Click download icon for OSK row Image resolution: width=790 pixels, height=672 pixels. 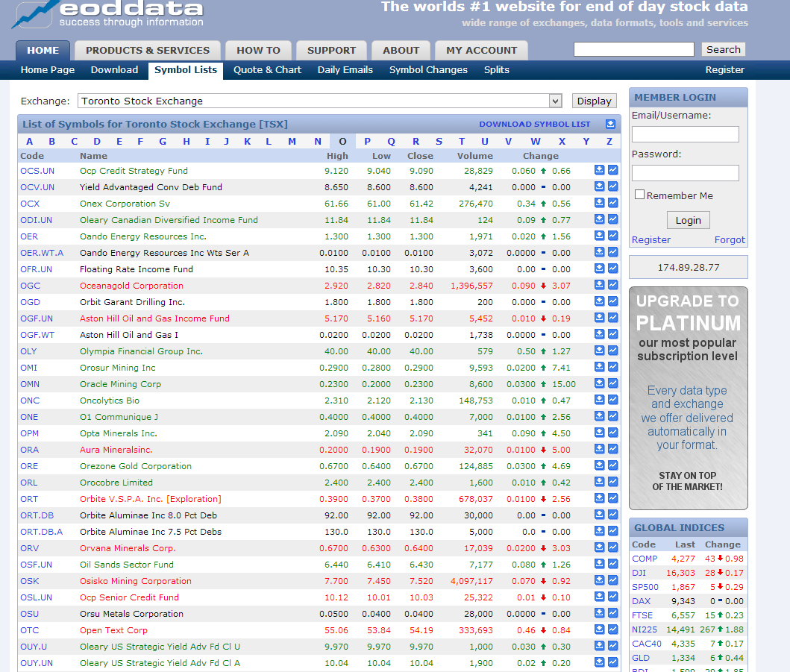pyautogui.click(x=599, y=580)
